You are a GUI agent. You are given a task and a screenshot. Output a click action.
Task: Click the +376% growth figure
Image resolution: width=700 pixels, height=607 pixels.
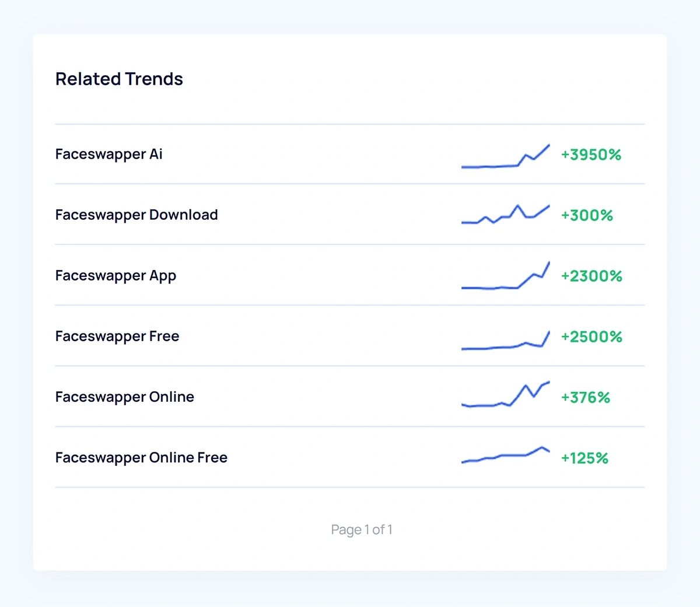(585, 397)
